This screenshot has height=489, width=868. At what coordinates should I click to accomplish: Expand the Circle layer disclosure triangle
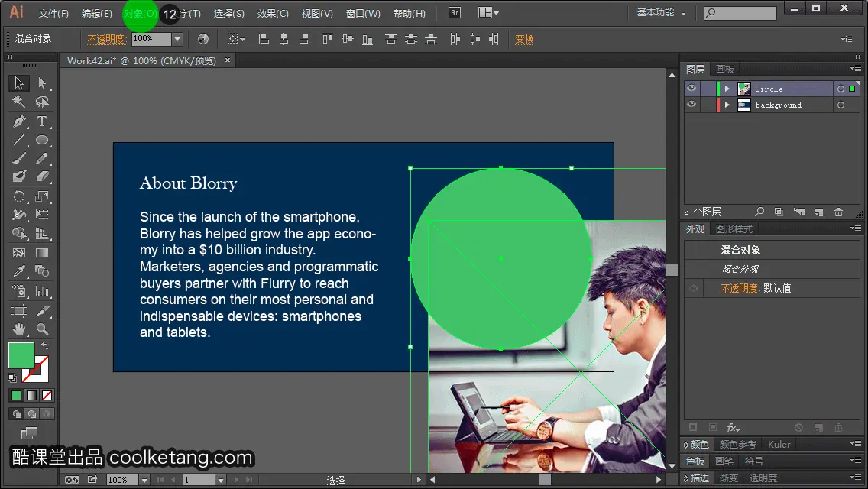[x=727, y=89]
